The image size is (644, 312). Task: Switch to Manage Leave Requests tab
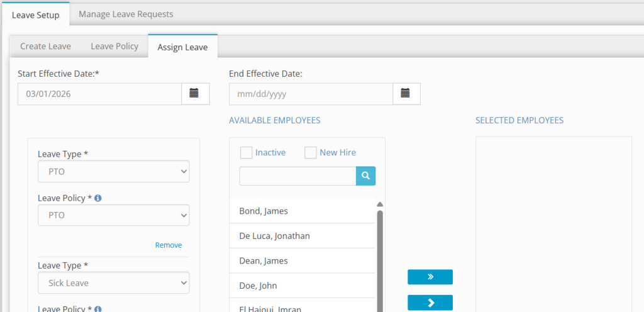[126, 14]
